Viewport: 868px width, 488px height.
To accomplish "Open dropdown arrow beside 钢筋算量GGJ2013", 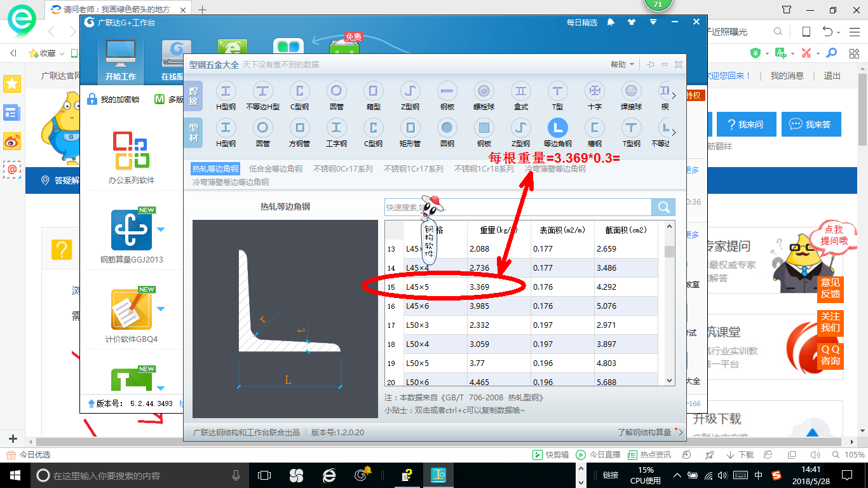I will point(161,229).
